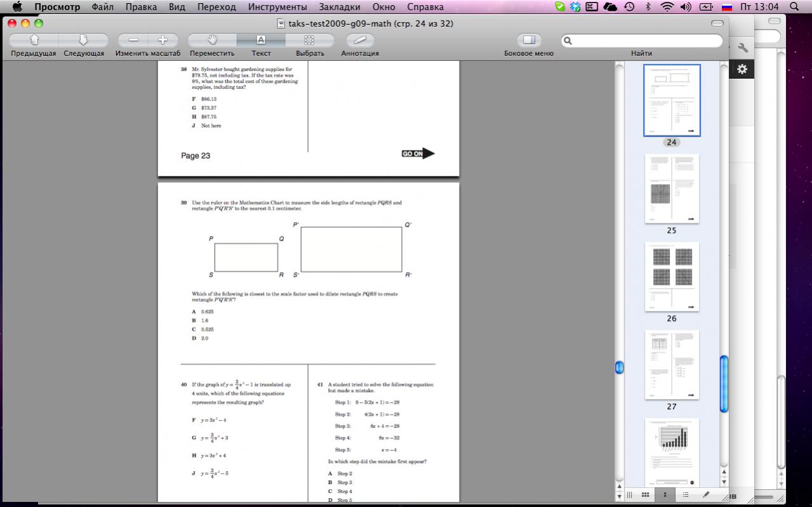Viewport: 812px width, 507px height.
Task: Open the Аннотация annotation tool
Action: 359,40
